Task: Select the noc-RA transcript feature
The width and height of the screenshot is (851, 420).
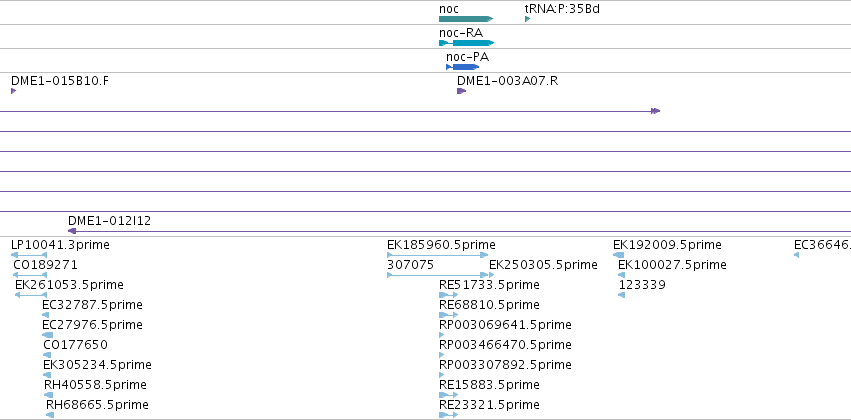Action: 467,43
